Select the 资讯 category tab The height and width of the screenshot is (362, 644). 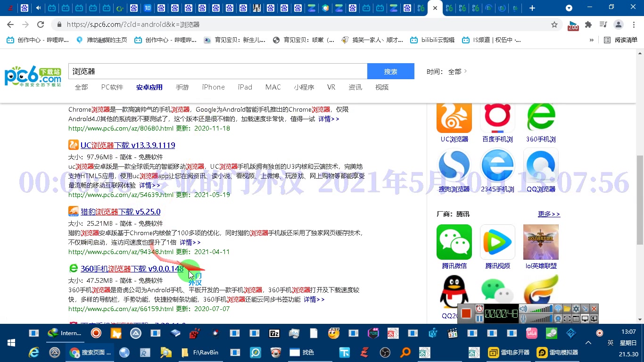coord(355,87)
